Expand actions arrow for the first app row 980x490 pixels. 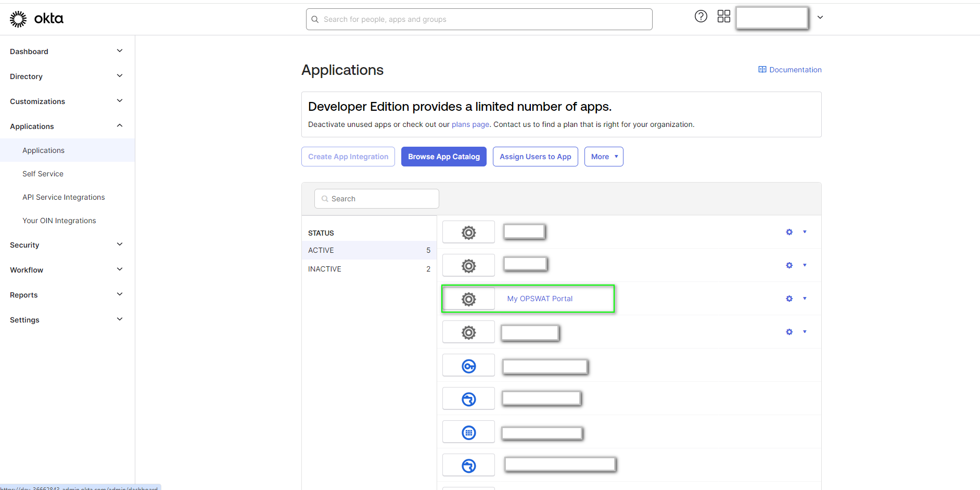(x=805, y=232)
